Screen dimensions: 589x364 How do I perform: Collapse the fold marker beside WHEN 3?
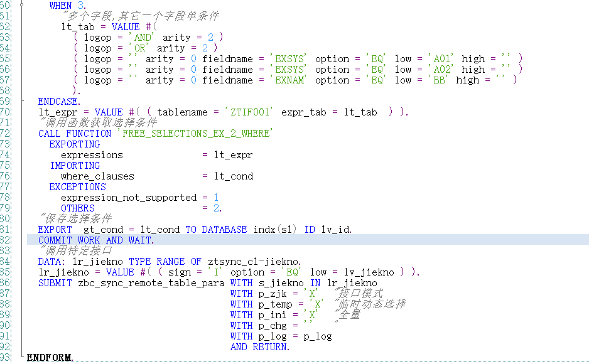point(22,5)
